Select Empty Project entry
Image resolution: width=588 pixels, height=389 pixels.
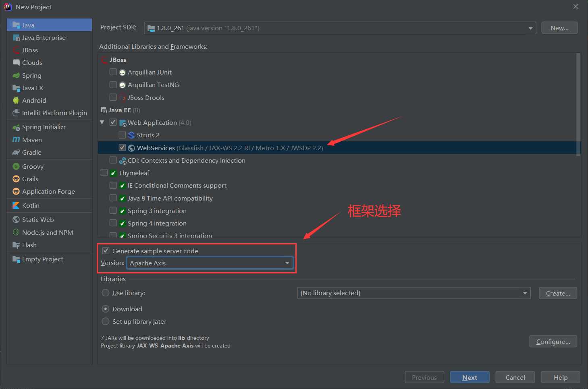(x=49, y=259)
